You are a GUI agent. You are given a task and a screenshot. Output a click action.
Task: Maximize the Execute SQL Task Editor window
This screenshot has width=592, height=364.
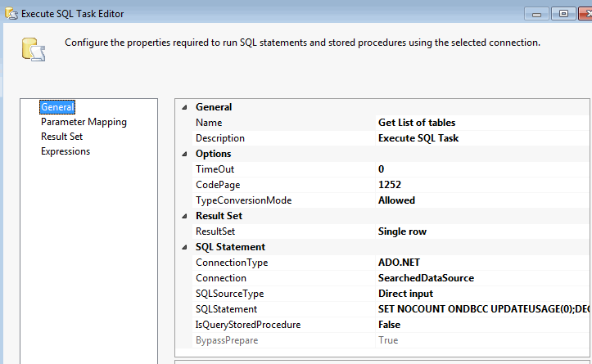click(x=563, y=14)
